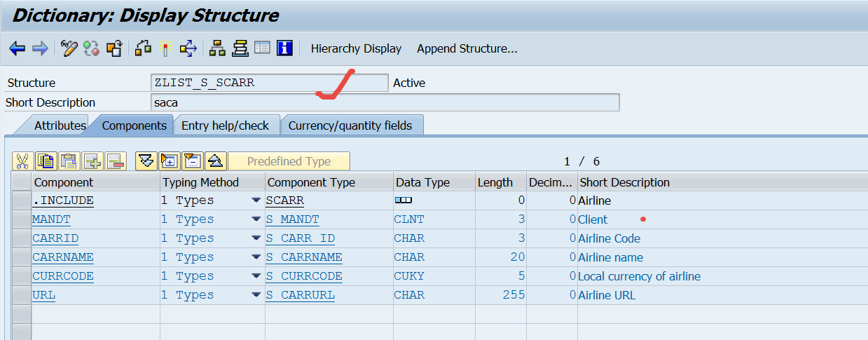Select the CARRID row selector box
The image size is (868, 340).
tap(22, 238)
